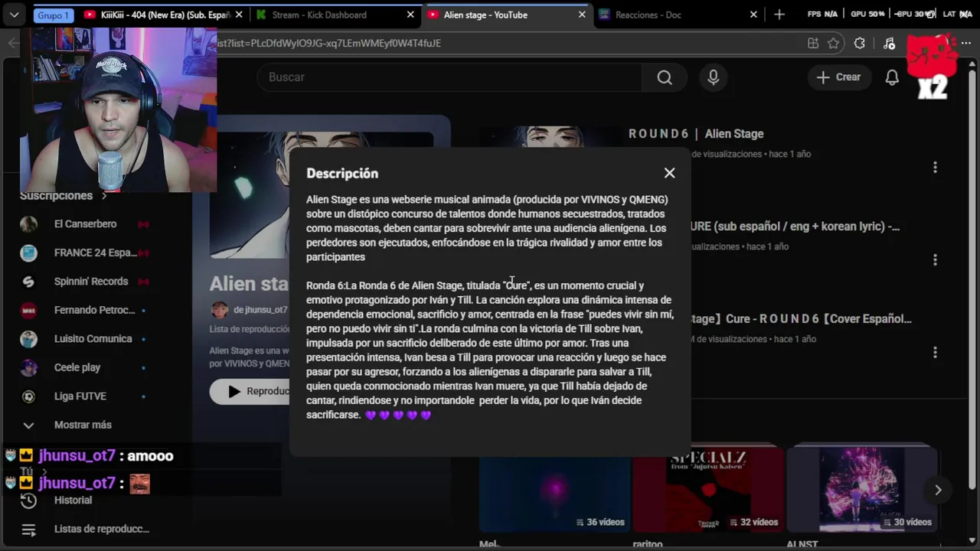This screenshot has height=551, width=980.
Task: Open Cure - ROUND 6 Cover Español video
Action: (801, 319)
